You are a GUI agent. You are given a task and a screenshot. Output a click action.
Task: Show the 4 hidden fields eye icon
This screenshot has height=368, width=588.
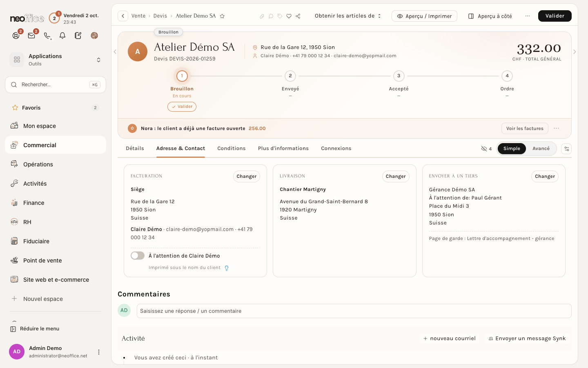click(486, 149)
